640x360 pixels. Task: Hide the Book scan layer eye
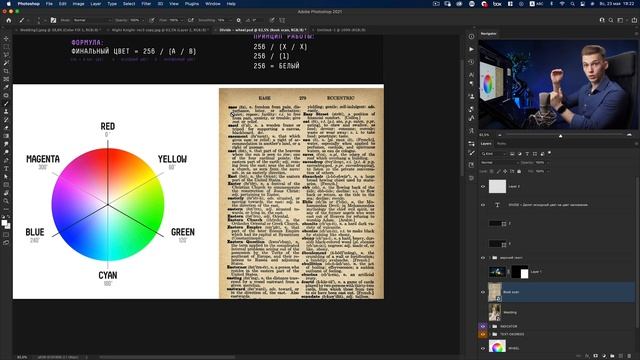(483, 292)
